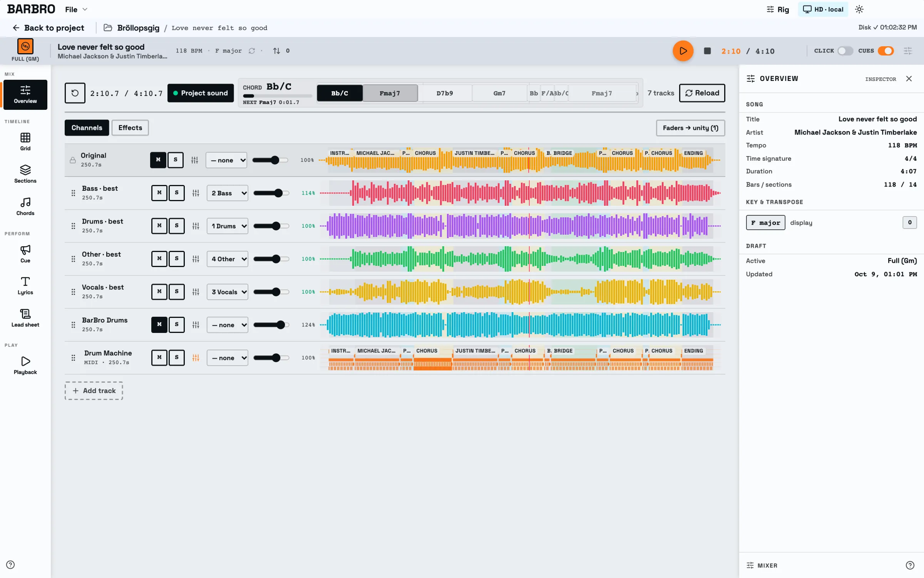Select the Channels tab
This screenshot has height=578, width=924.
[x=87, y=128]
